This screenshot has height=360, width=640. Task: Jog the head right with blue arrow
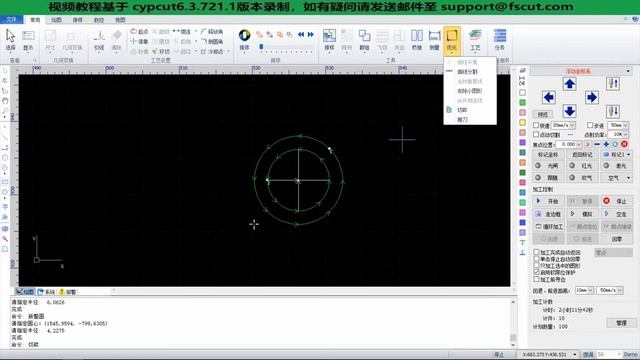pyautogui.click(x=591, y=97)
